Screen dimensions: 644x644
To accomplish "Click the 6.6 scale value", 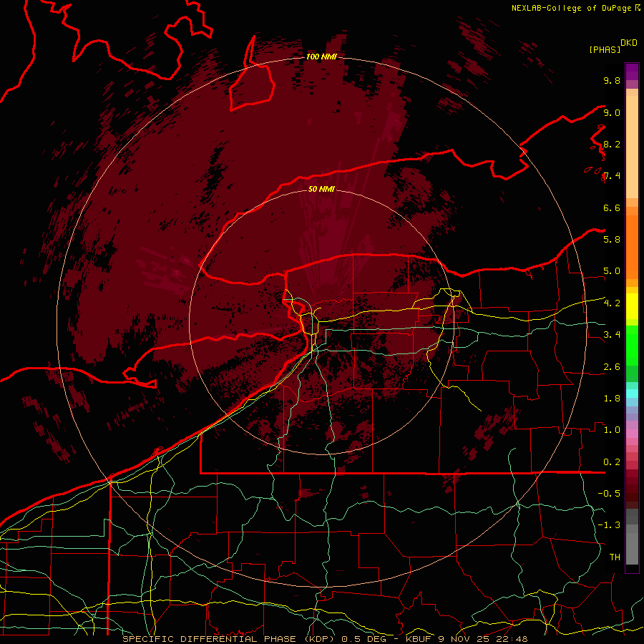I will point(612,208).
